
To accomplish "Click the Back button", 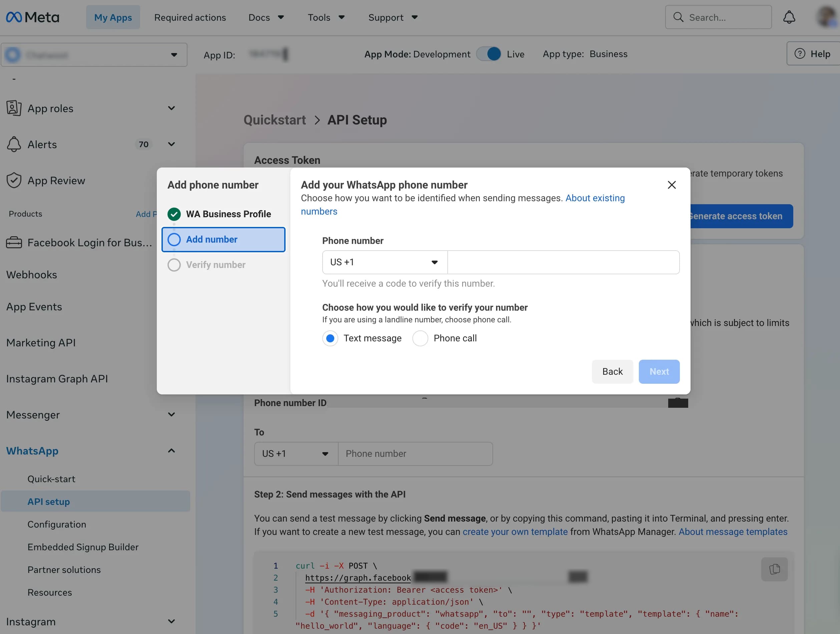I will coord(612,371).
